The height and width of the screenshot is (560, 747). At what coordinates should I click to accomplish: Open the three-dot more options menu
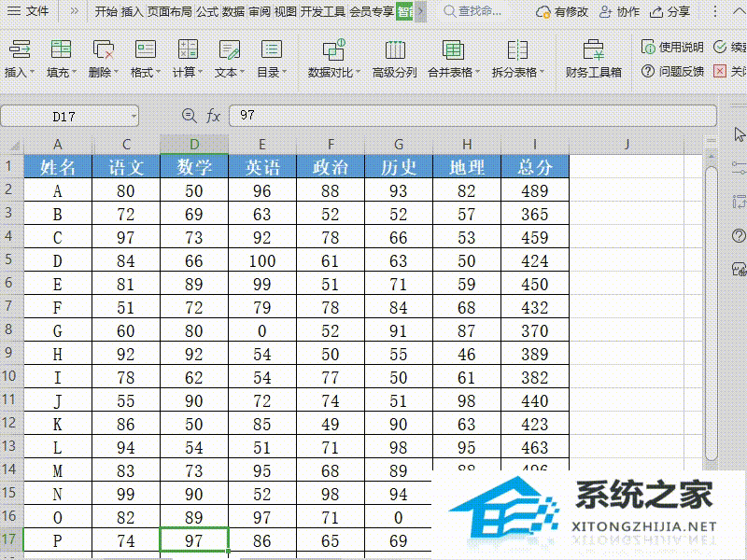714,11
